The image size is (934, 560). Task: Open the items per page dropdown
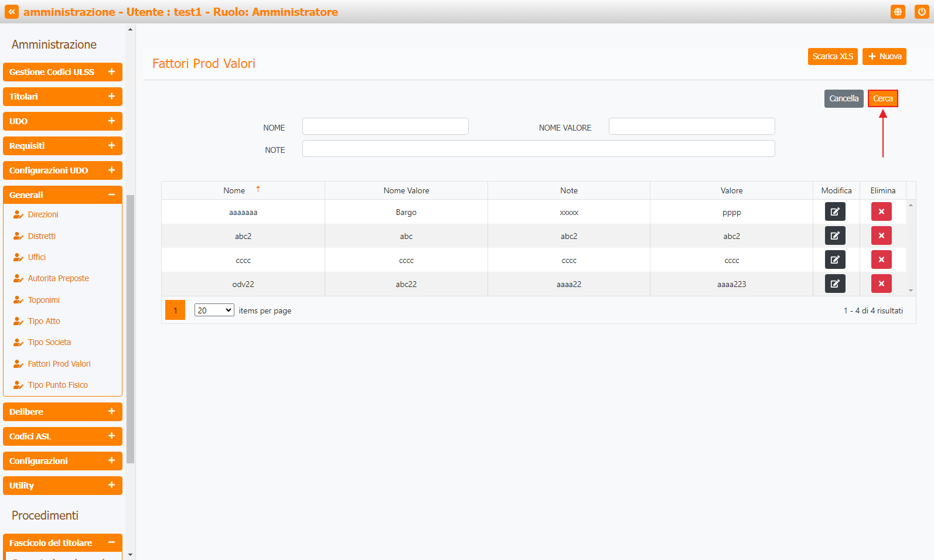coord(214,310)
